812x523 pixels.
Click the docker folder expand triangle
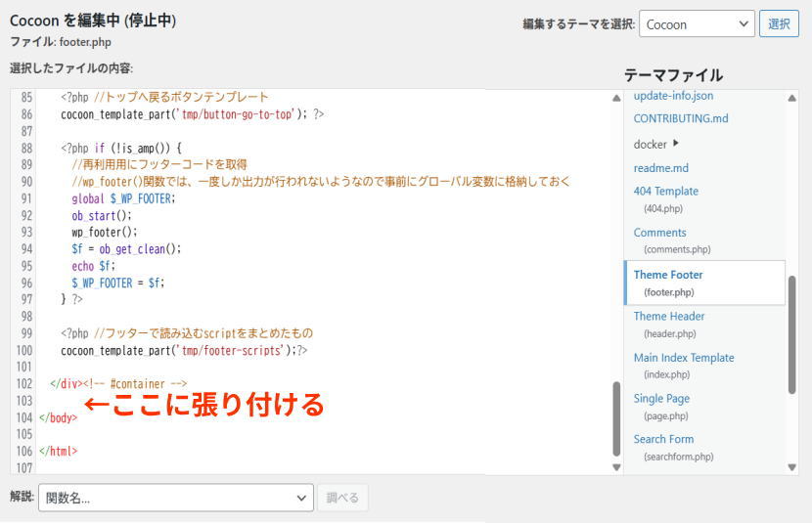pyautogui.click(x=675, y=144)
